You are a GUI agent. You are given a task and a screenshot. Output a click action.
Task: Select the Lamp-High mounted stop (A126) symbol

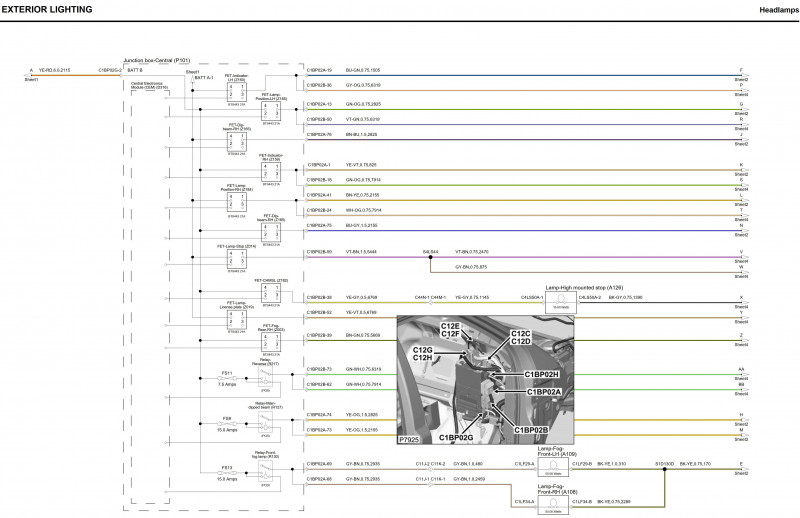(563, 299)
